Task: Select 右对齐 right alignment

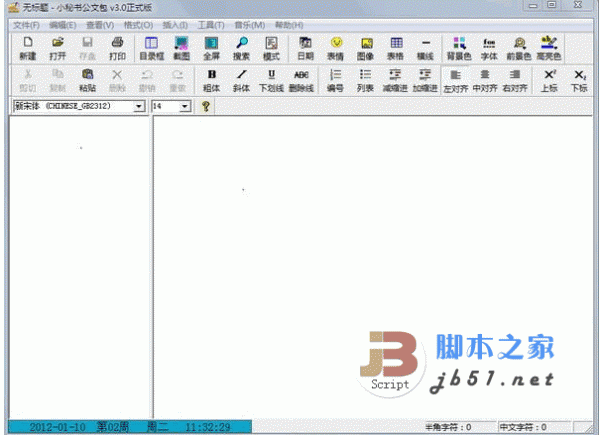Action: point(515,80)
